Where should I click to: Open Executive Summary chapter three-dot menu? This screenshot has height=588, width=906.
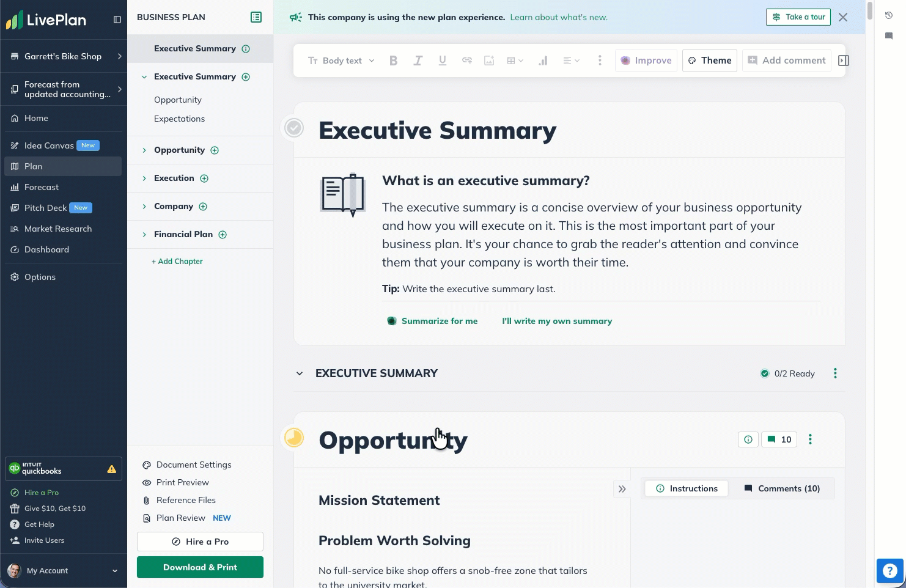(x=835, y=373)
